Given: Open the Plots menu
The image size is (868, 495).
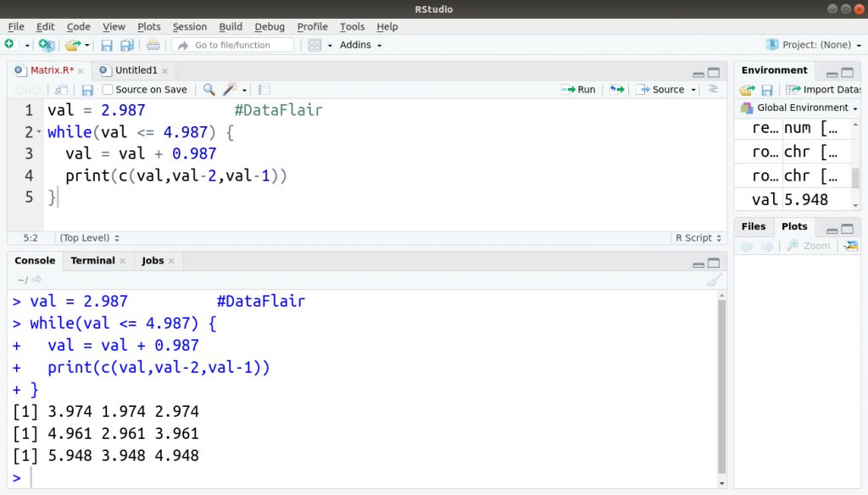Looking at the screenshot, I should click(149, 26).
